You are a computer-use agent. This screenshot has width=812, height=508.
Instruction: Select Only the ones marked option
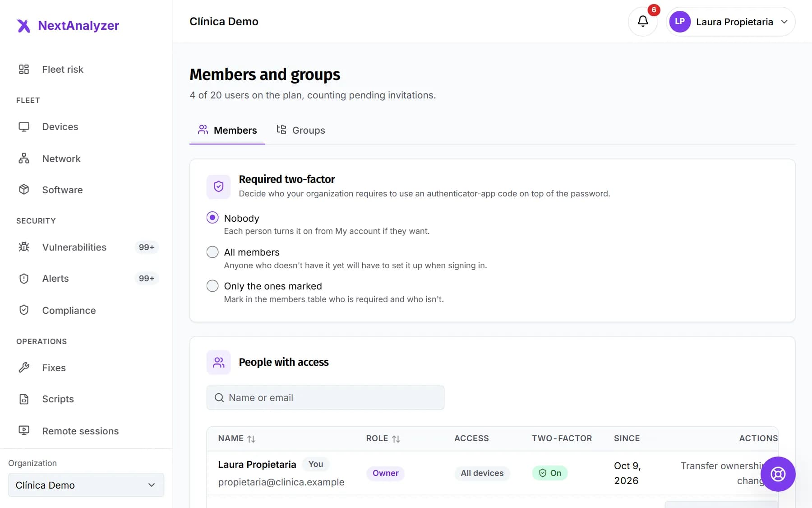(212, 286)
